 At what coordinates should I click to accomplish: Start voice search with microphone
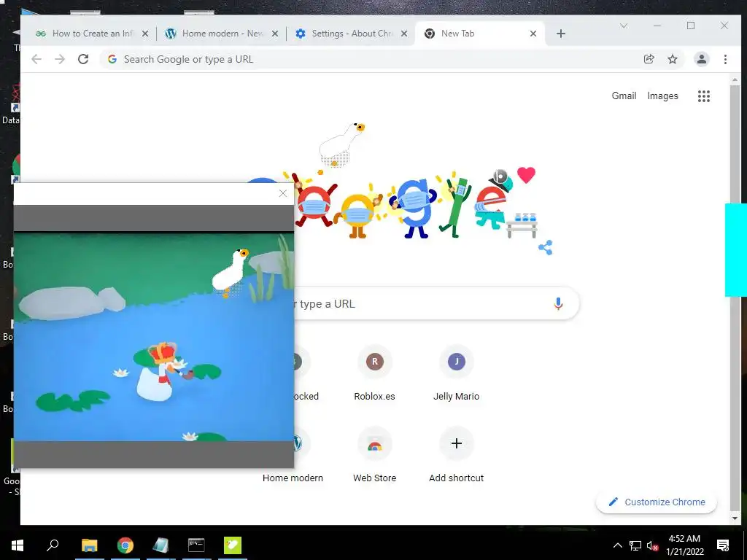(x=558, y=303)
